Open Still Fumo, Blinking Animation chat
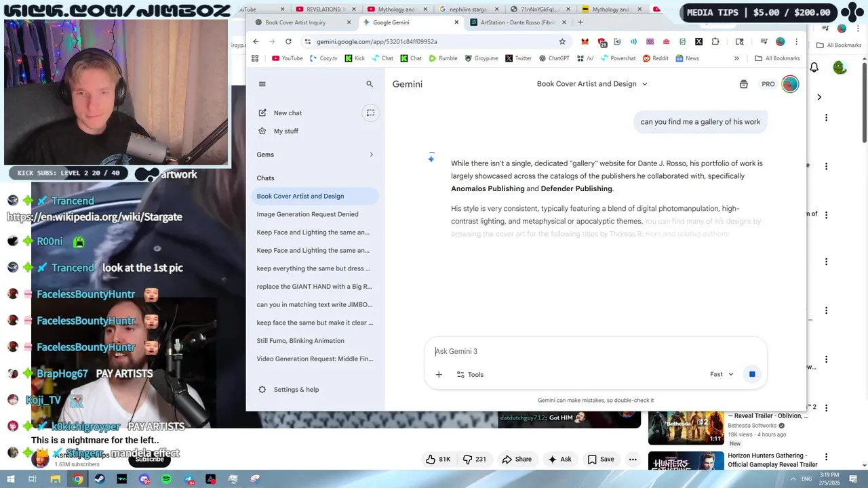This screenshot has height=488, width=868. coord(315,341)
